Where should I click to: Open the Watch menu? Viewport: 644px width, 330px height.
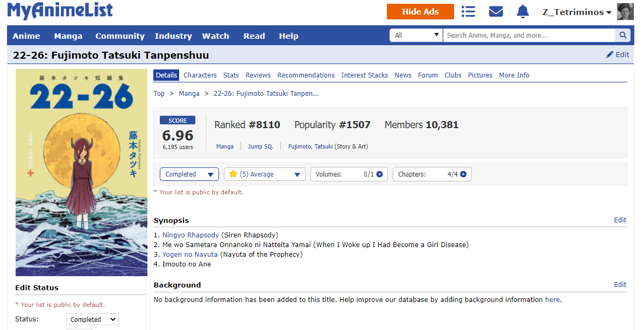[x=216, y=36]
